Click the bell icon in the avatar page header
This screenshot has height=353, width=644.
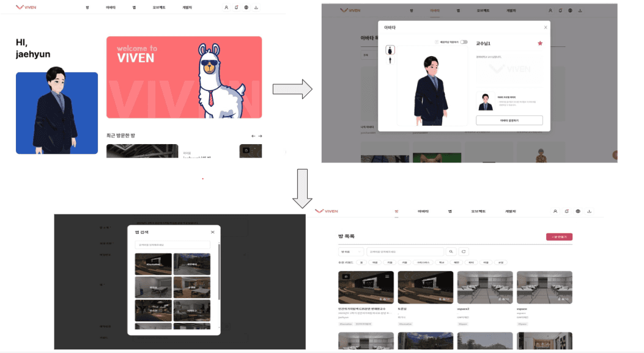[x=560, y=10]
